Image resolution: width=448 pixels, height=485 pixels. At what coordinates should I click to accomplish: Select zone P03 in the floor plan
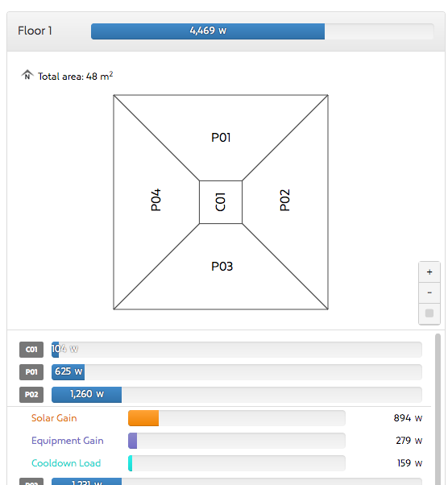[222, 267]
